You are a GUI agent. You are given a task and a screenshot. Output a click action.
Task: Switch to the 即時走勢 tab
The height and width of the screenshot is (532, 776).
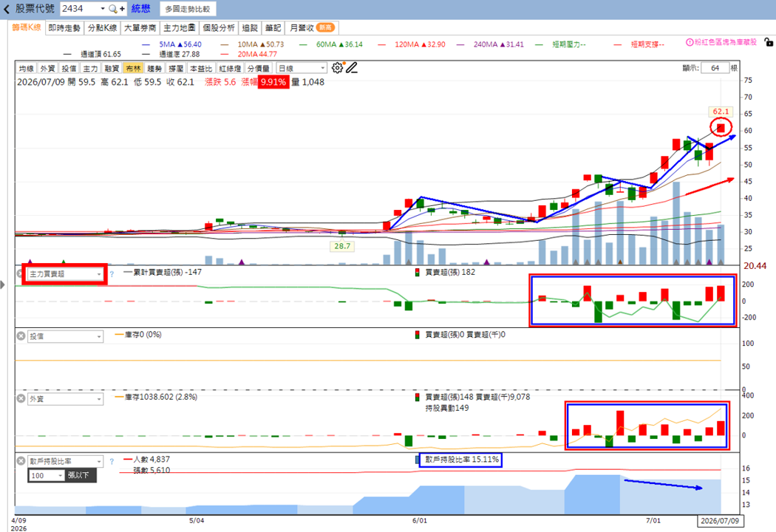[x=64, y=28]
